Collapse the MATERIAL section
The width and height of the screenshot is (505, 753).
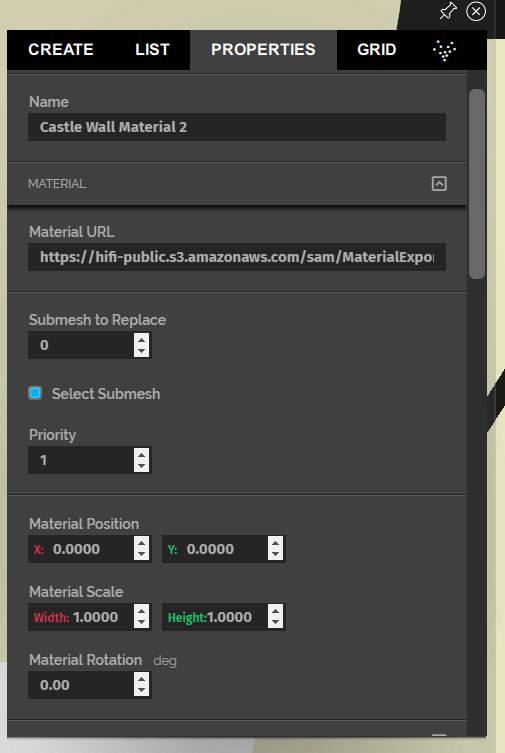(439, 183)
